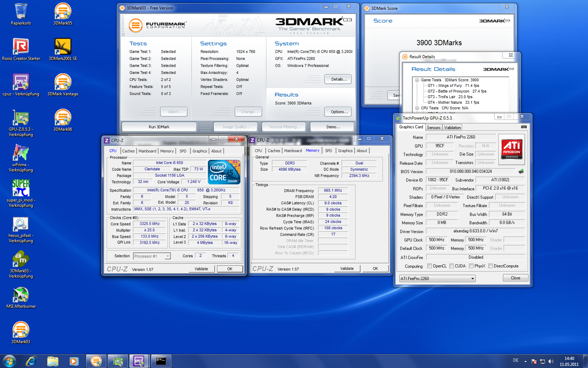Collapse the CPU Tests tree node
Image resolution: width=588 pixels, height=368 pixels.
coord(417,108)
